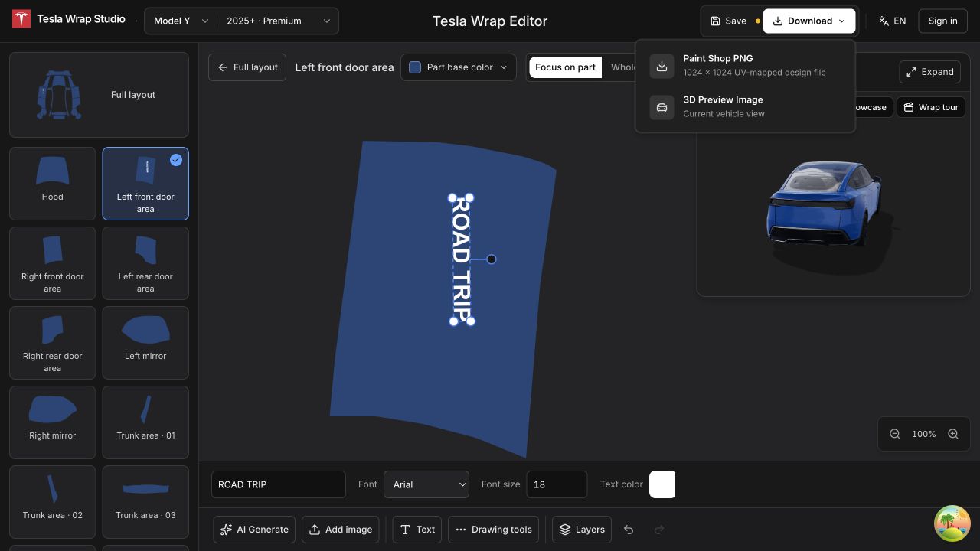Click the redo arrow icon
This screenshot has height=551, width=980.
click(659, 530)
